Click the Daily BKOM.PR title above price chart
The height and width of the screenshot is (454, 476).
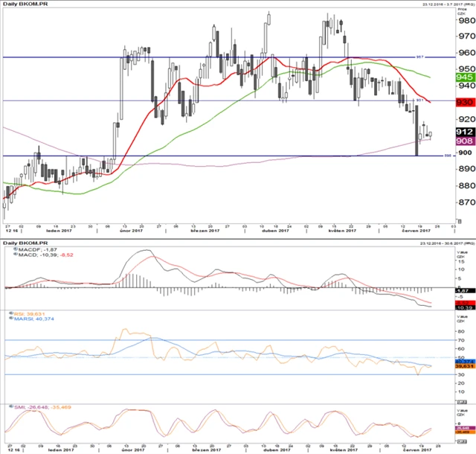23,5
